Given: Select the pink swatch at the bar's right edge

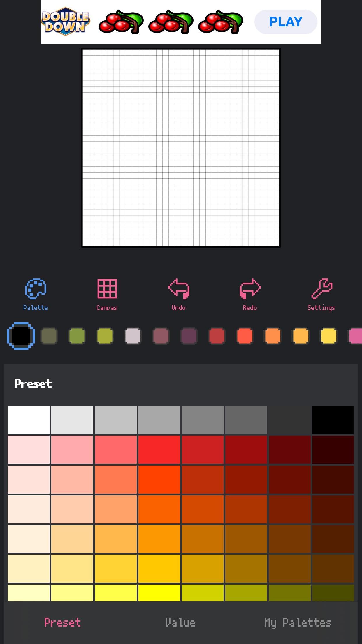Looking at the screenshot, I should [356, 336].
